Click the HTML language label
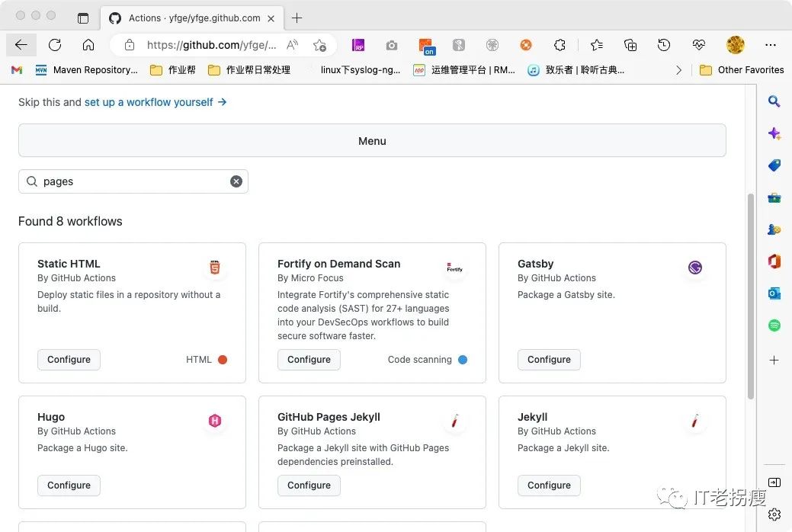The height and width of the screenshot is (532, 792). click(198, 360)
